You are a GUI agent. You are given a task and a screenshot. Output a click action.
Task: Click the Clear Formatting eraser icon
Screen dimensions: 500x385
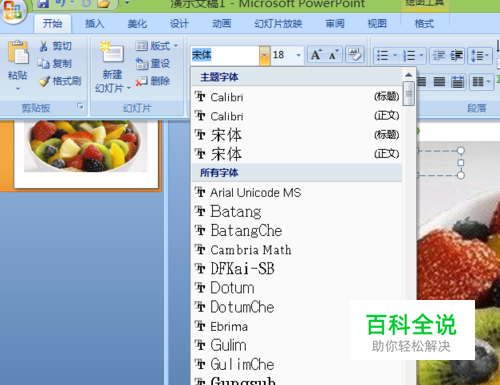pos(355,54)
